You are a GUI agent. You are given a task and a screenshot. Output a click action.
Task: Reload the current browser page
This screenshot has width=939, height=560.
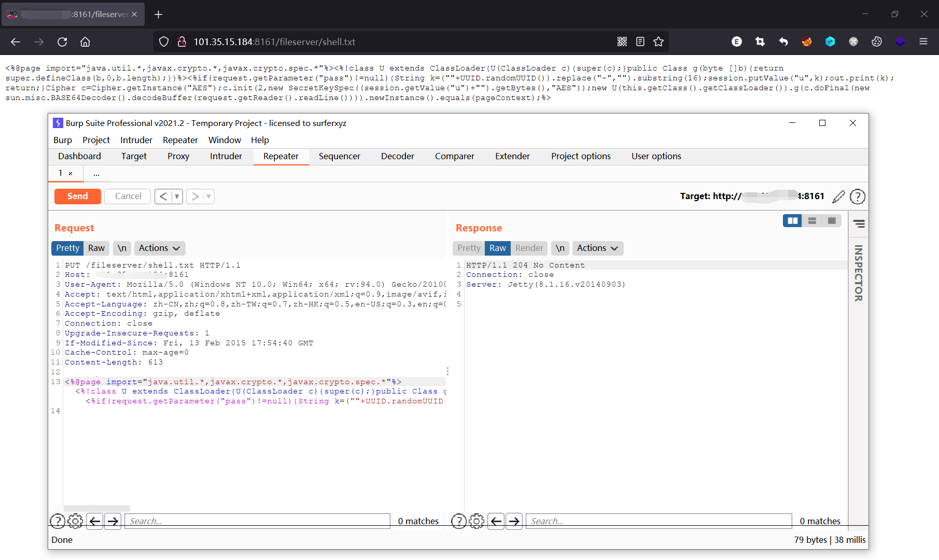[62, 42]
